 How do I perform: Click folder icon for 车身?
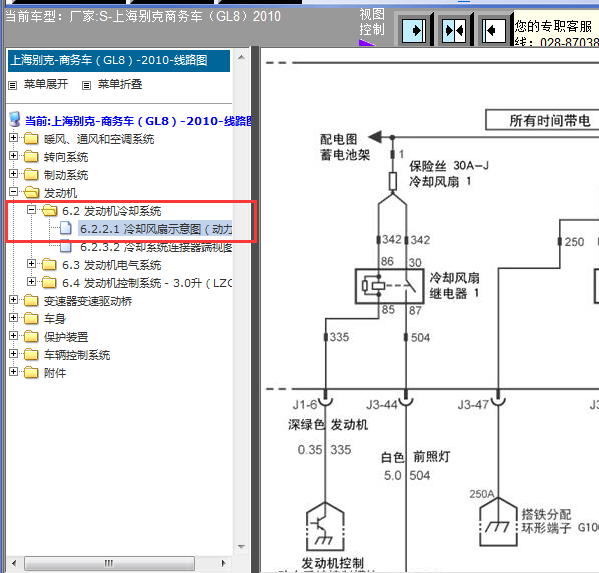[x=31, y=318]
